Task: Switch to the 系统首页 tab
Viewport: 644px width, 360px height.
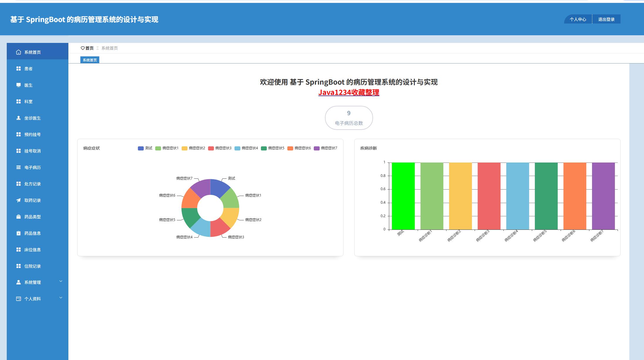Action: 90,60
